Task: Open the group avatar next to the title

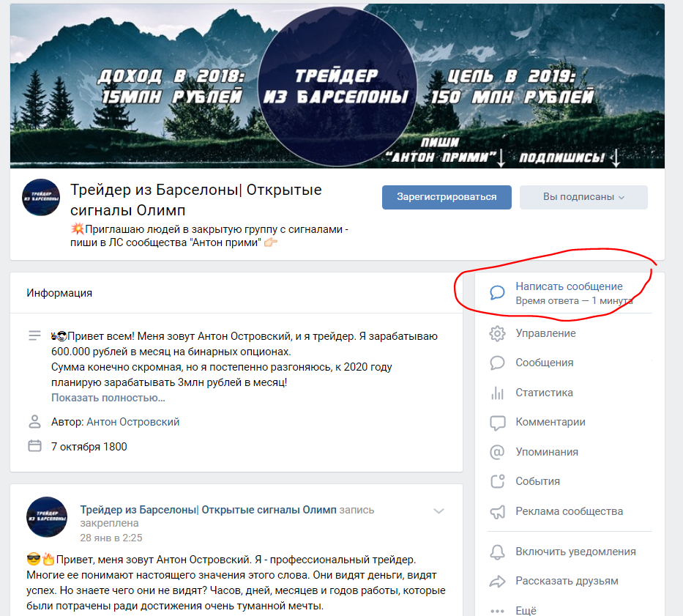Action: (41, 197)
